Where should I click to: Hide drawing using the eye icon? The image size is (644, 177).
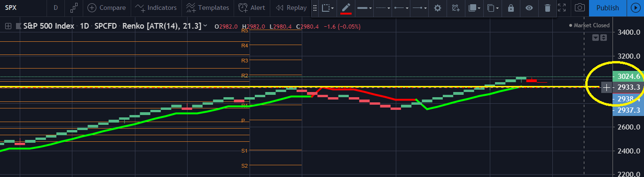click(529, 8)
